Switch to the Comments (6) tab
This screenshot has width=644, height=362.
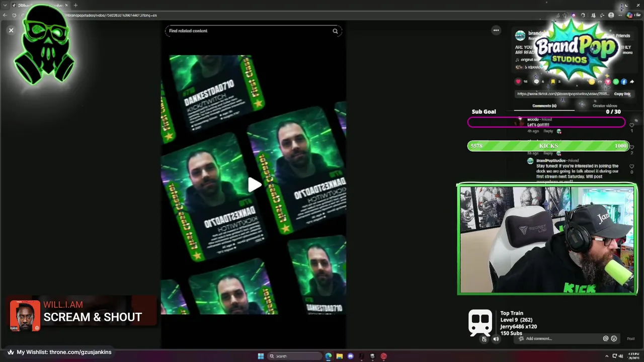[x=544, y=106]
